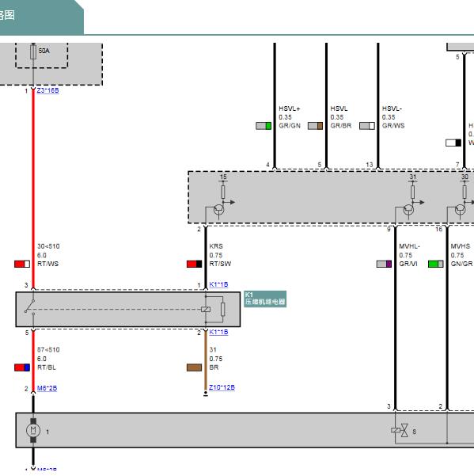Click the GR/GN gray-green wire color swatch
Image resolution: width=474 pixels, height=476 pixels.
(x=264, y=126)
